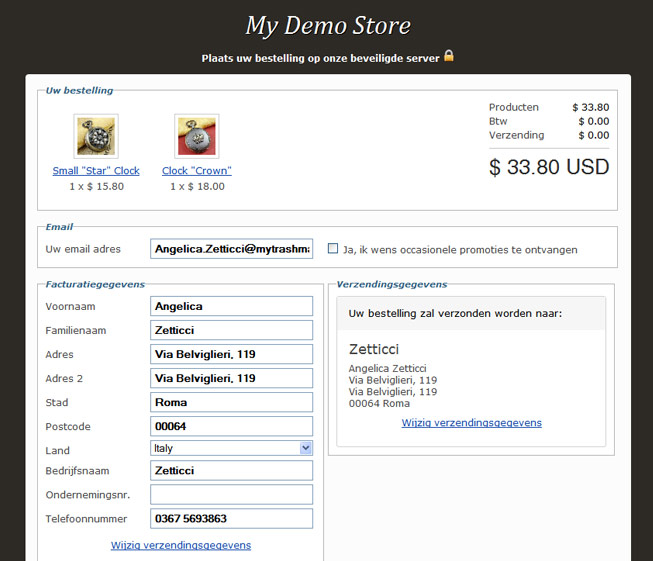This screenshot has height=561, width=653.
Task: Click Wijzig verzendingsgegevens link in shipping box
Action: pos(471,423)
